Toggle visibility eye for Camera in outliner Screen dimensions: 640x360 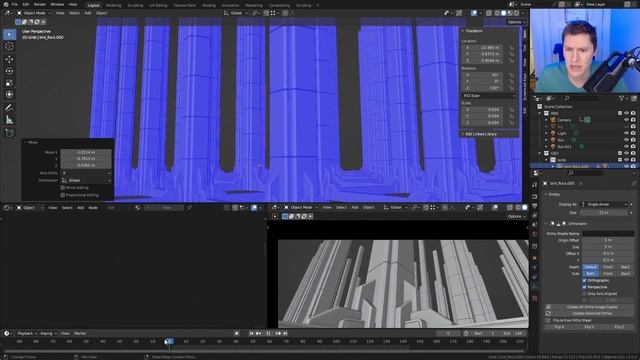click(626, 120)
